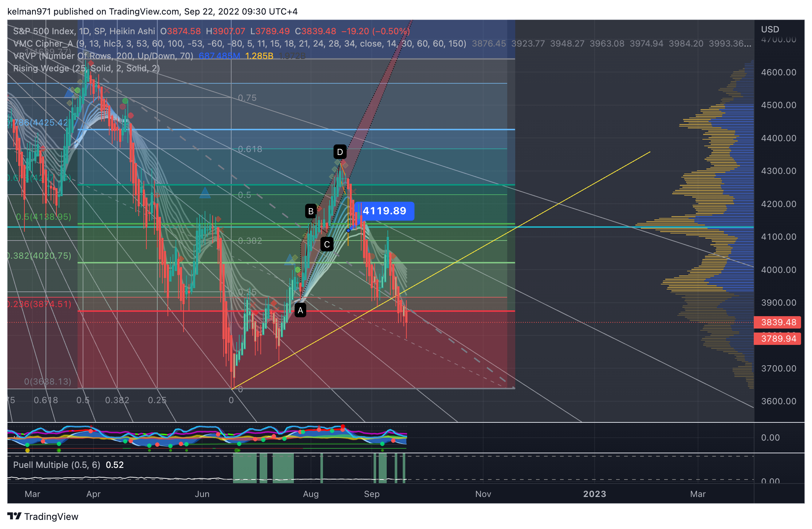Click the −19.20 (−0.50%) change value

(x=376, y=31)
